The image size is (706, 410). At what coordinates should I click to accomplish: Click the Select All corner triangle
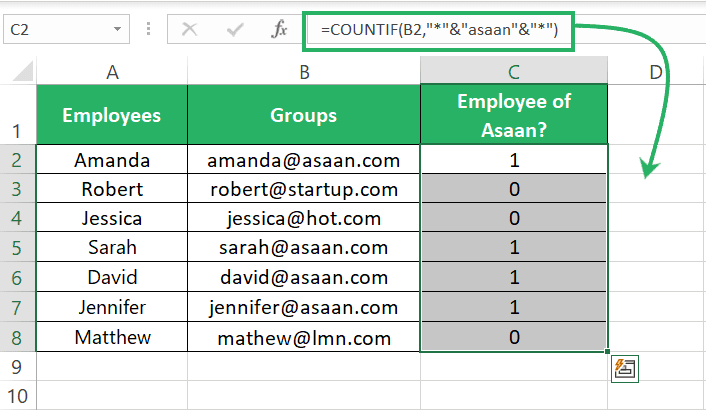(23, 72)
